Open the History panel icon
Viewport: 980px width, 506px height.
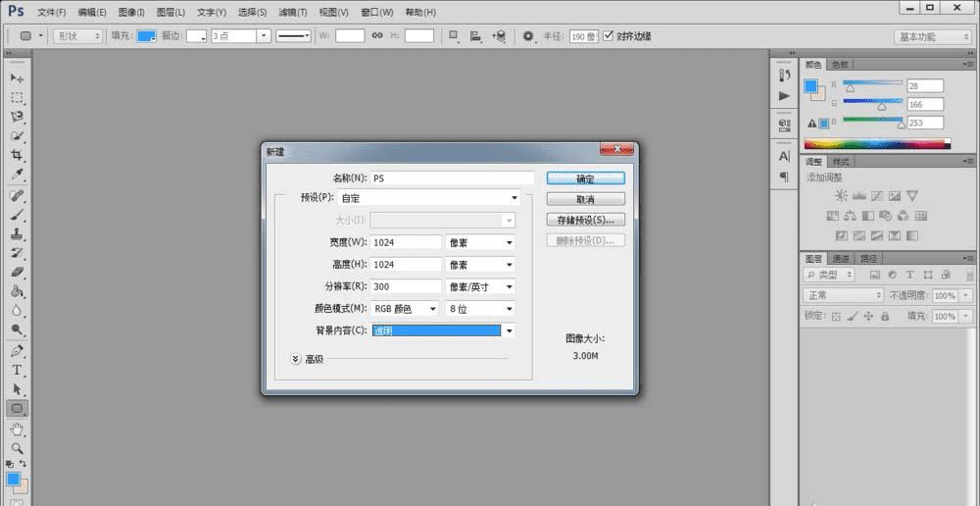pyautogui.click(x=784, y=76)
